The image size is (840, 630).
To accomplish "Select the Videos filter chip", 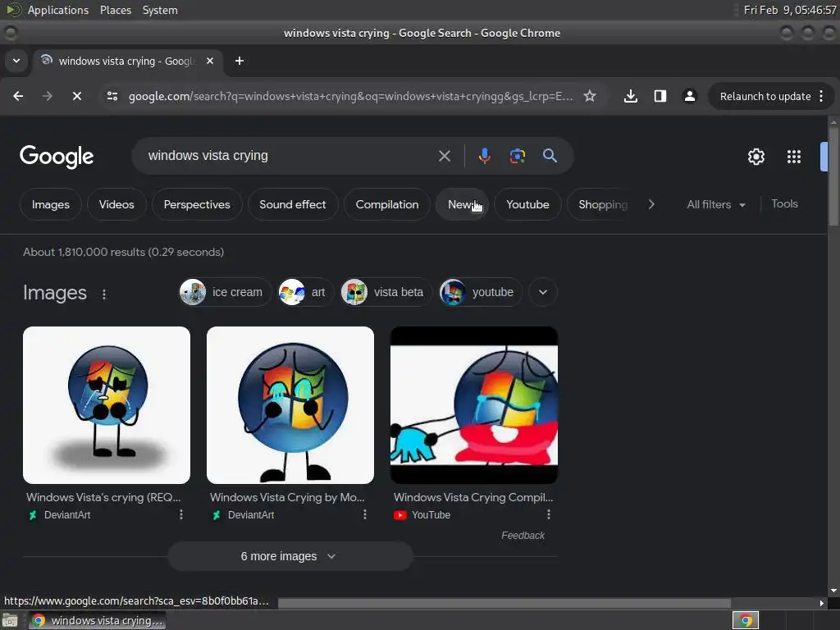I will pyautogui.click(x=116, y=204).
